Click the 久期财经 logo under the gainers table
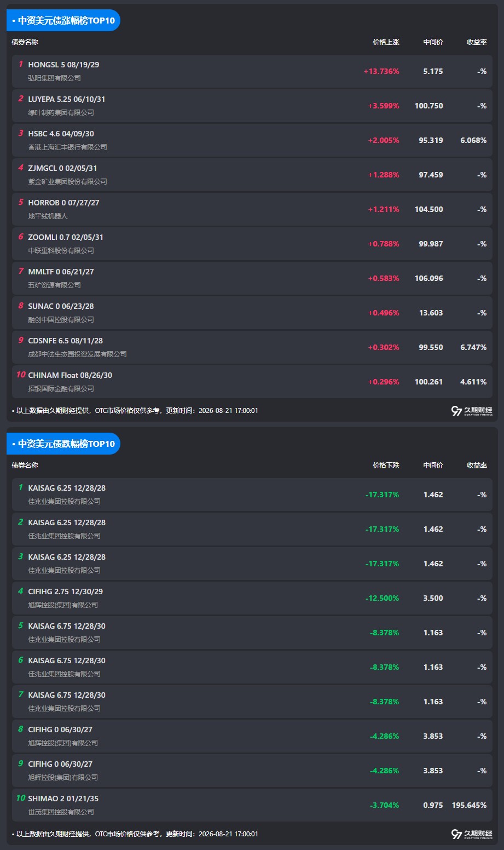This screenshot has width=504, height=850. (x=472, y=411)
